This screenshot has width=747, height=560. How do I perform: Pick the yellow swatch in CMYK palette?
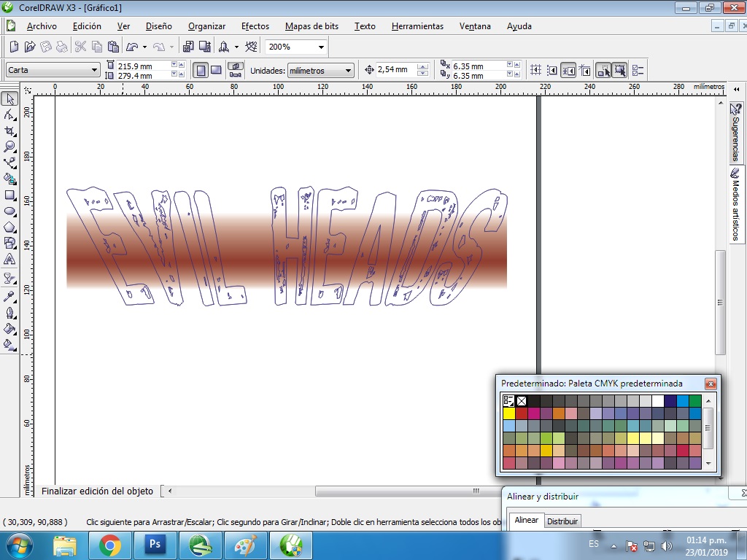pos(508,413)
